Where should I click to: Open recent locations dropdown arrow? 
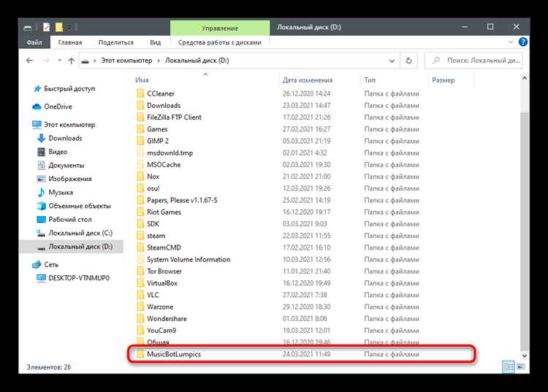(x=60, y=61)
